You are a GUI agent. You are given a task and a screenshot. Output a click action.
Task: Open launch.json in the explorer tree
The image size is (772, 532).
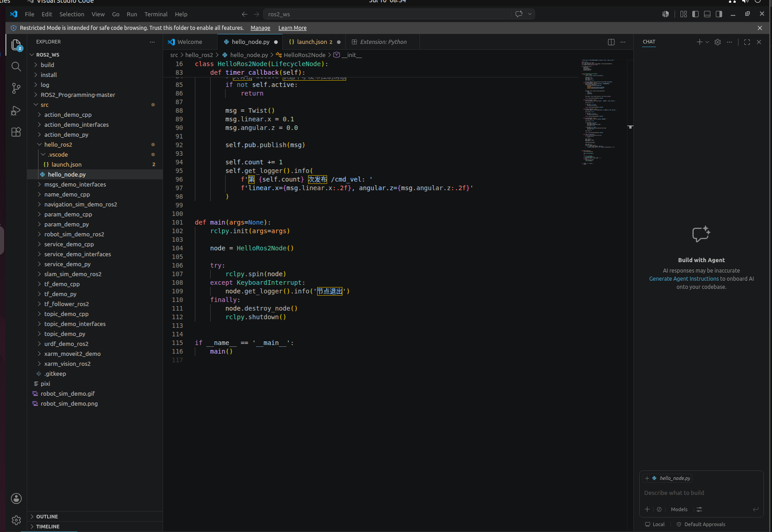(95, 164)
